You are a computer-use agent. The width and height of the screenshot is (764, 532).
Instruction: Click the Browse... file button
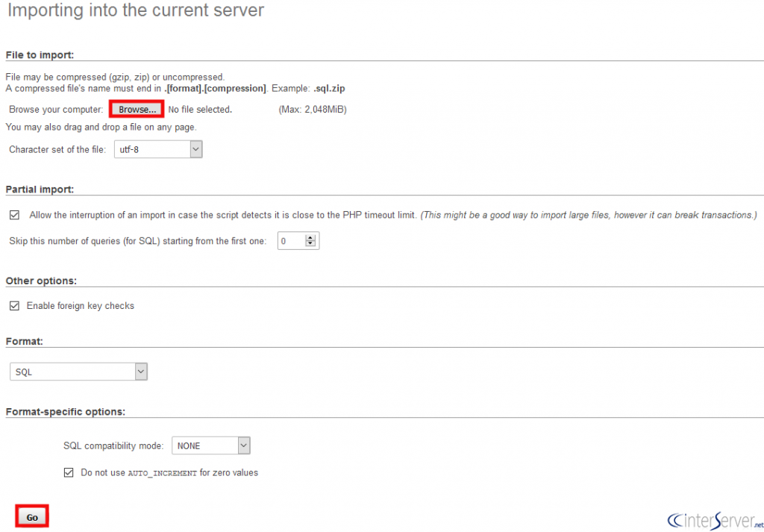tap(137, 110)
